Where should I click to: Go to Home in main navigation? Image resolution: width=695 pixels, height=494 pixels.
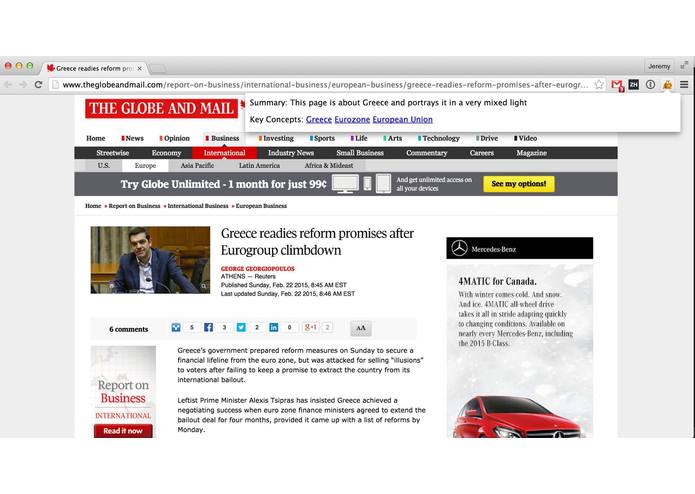coord(96,138)
